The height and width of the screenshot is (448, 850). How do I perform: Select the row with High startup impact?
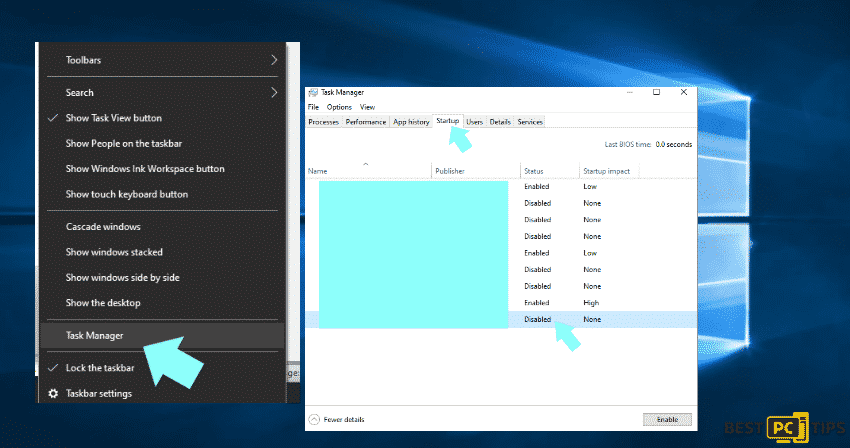(x=501, y=303)
